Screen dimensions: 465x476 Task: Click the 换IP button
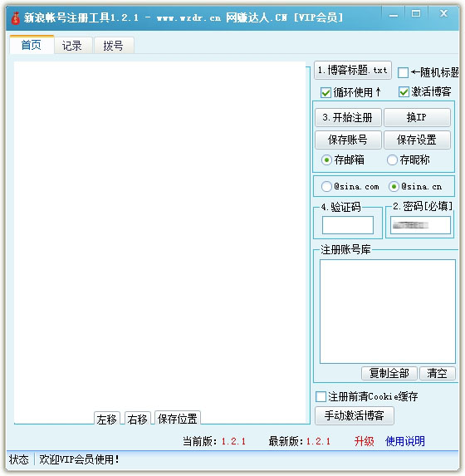pos(417,117)
